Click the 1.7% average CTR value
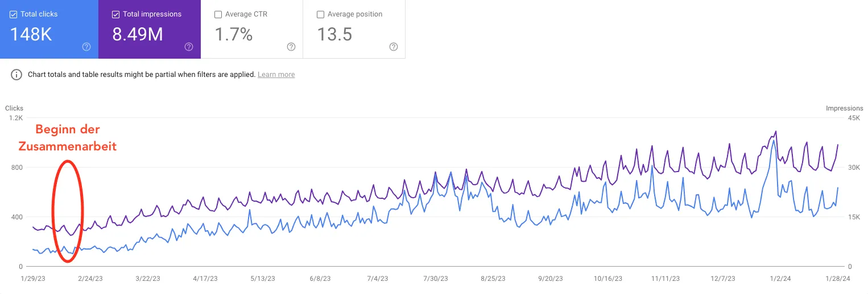This screenshot has width=868, height=294. (233, 35)
